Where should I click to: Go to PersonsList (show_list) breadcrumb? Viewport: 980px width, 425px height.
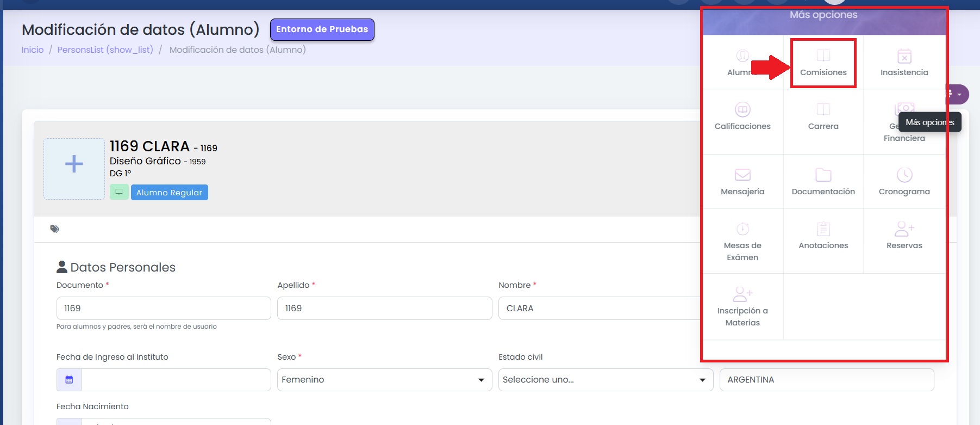(x=105, y=50)
